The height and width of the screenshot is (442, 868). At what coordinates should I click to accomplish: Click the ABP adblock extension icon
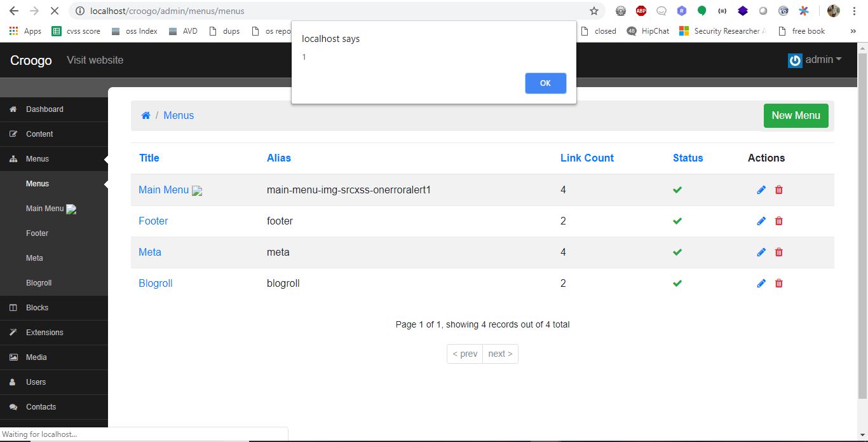641,11
